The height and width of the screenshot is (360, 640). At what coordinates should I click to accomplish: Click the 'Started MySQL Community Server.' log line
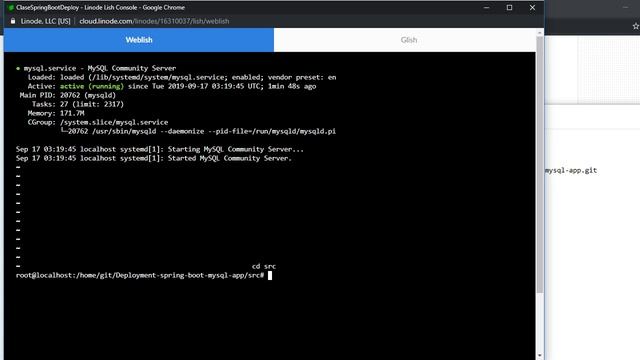coord(154,158)
